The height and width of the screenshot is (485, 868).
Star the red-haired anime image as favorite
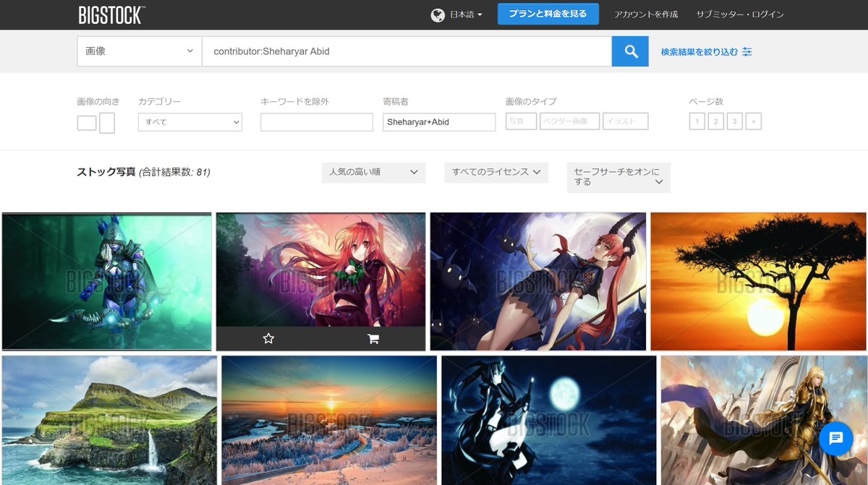point(268,338)
